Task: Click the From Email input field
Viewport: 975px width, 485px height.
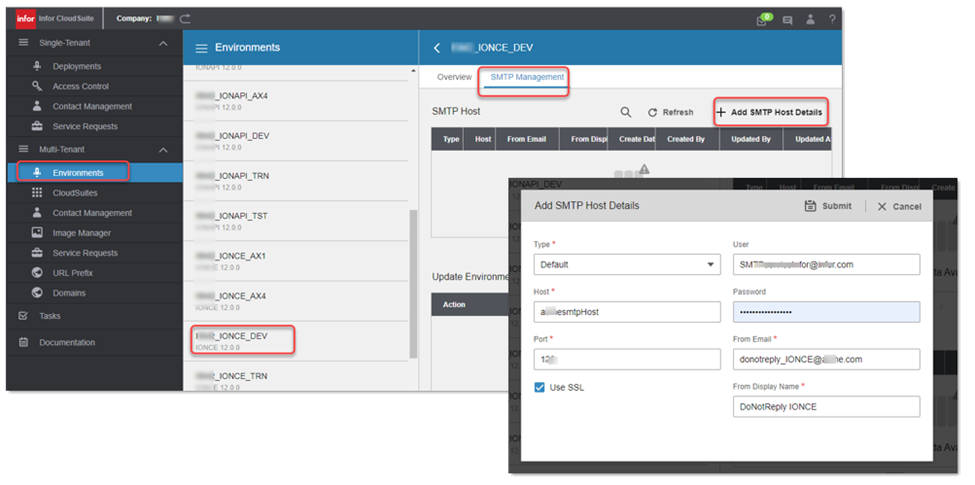Action: click(826, 359)
